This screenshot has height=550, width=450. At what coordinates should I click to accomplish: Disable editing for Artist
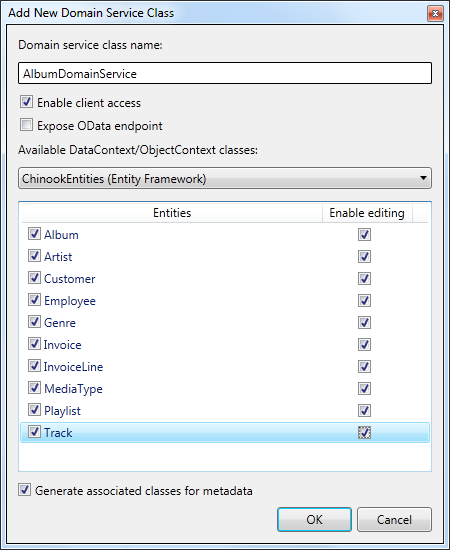(x=364, y=256)
